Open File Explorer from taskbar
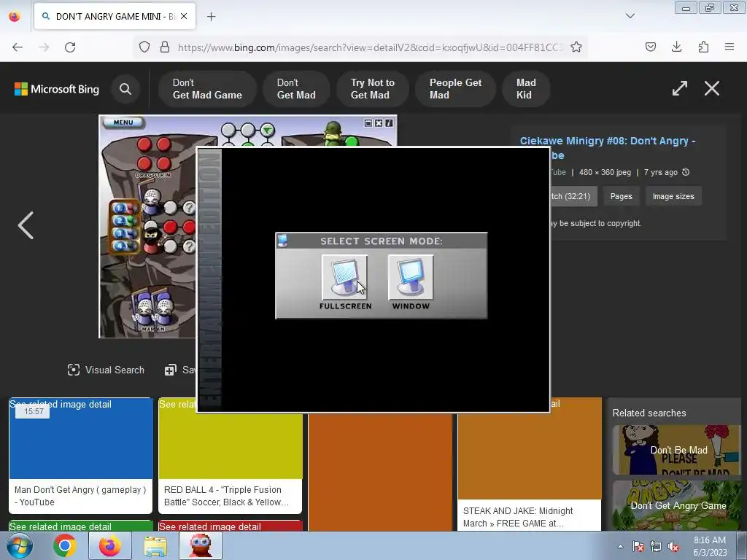Viewport: 747px width, 560px height. 155,545
